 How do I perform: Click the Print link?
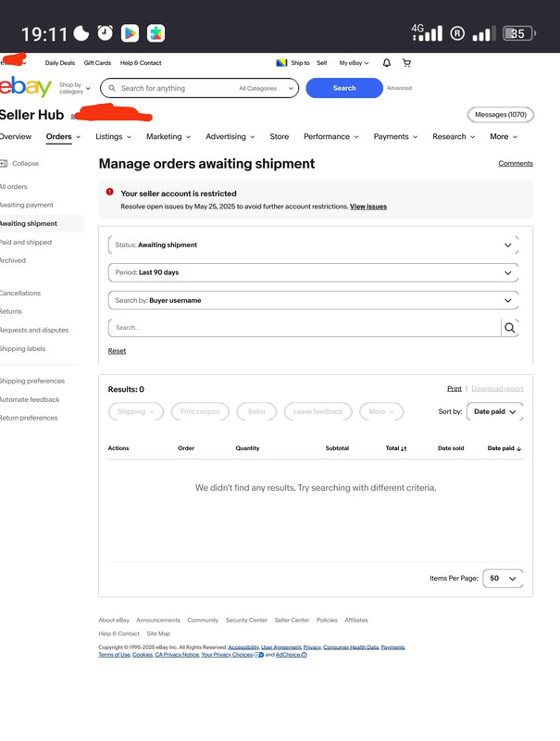pyautogui.click(x=454, y=388)
